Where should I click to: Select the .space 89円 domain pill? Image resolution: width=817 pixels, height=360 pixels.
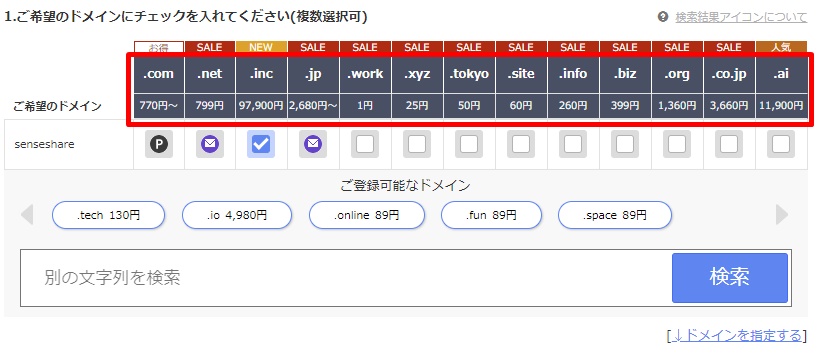615,215
